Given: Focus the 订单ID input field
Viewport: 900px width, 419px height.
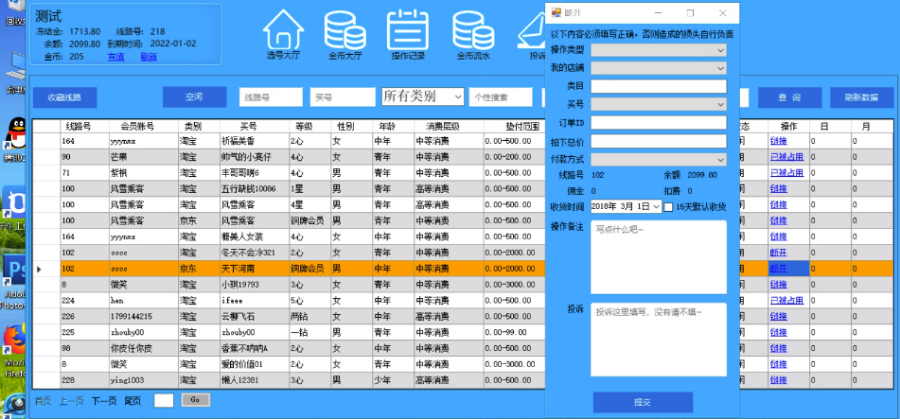Looking at the screenshot, I should pos(658,122).
